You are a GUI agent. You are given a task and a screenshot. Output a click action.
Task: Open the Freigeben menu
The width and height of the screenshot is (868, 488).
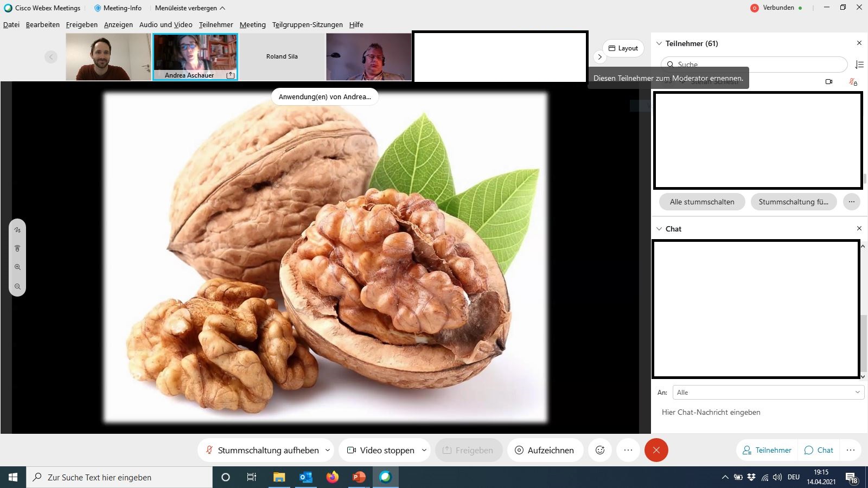(82, 24)
